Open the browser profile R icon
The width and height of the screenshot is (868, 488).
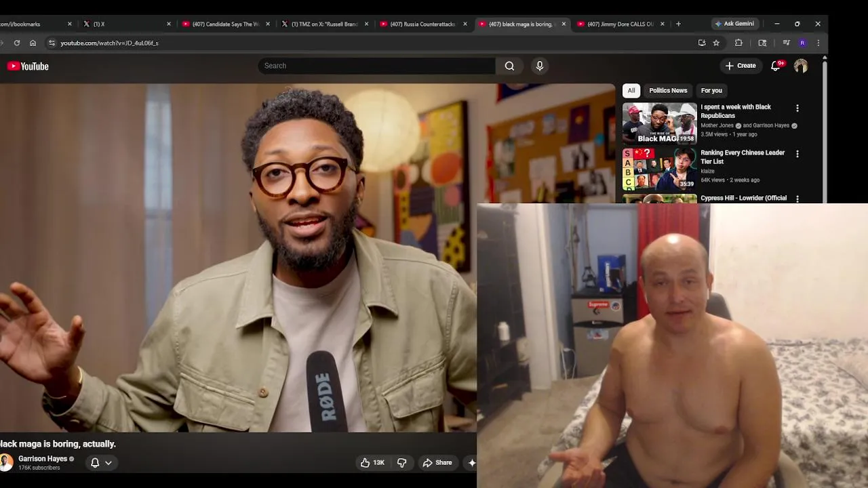pos(802,43)
